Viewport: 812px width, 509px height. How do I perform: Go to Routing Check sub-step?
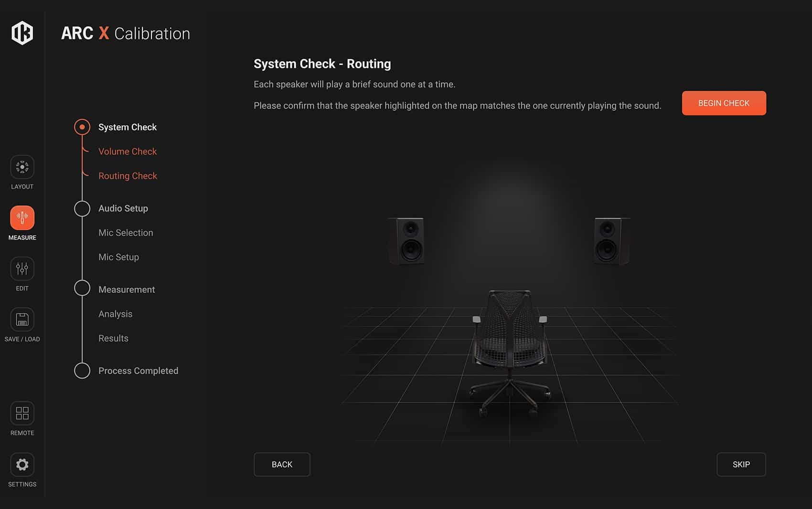(128, 176)
